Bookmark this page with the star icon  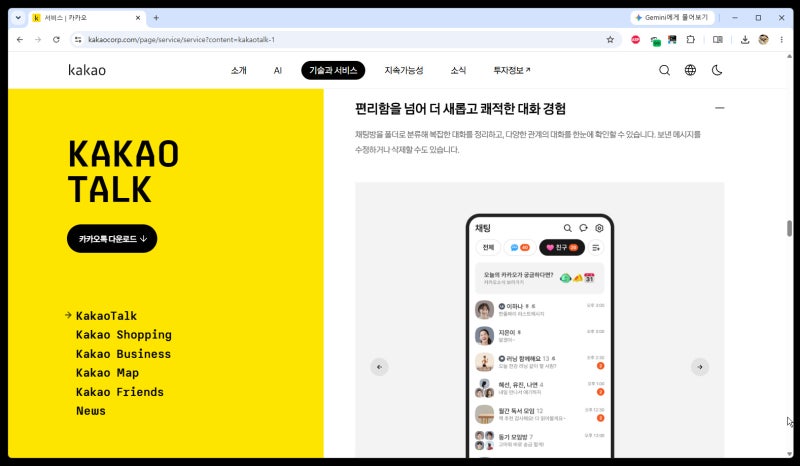610,39
